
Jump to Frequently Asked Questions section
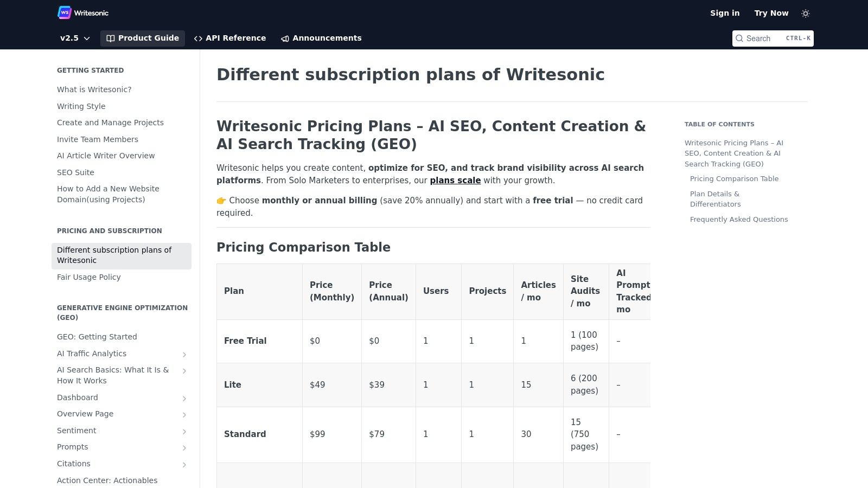click(739, 220)
